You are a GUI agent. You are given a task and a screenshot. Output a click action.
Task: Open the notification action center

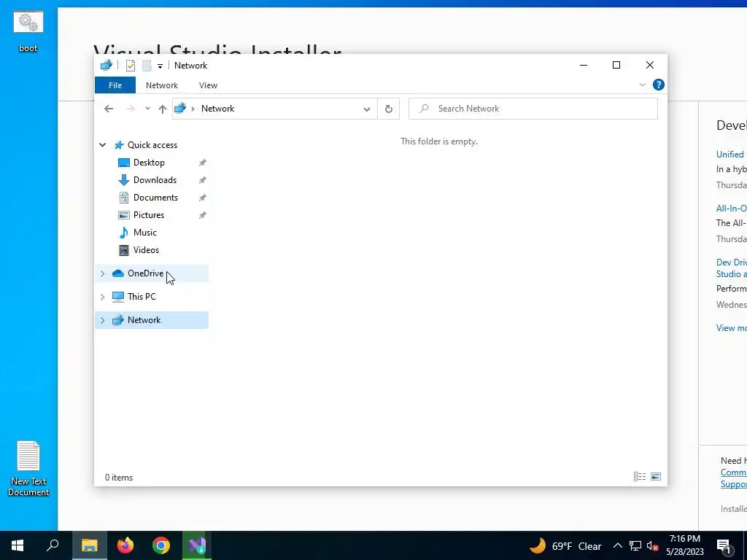coord(724,545)
